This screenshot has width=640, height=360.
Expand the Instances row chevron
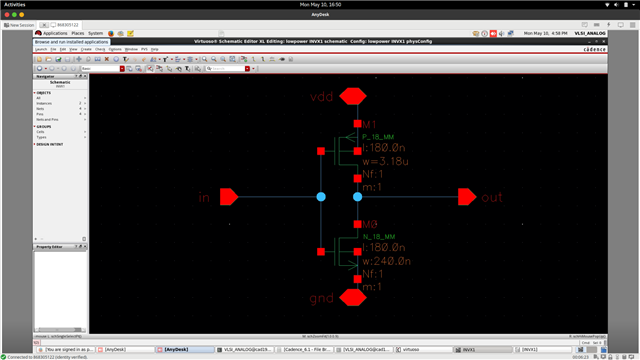85,103
